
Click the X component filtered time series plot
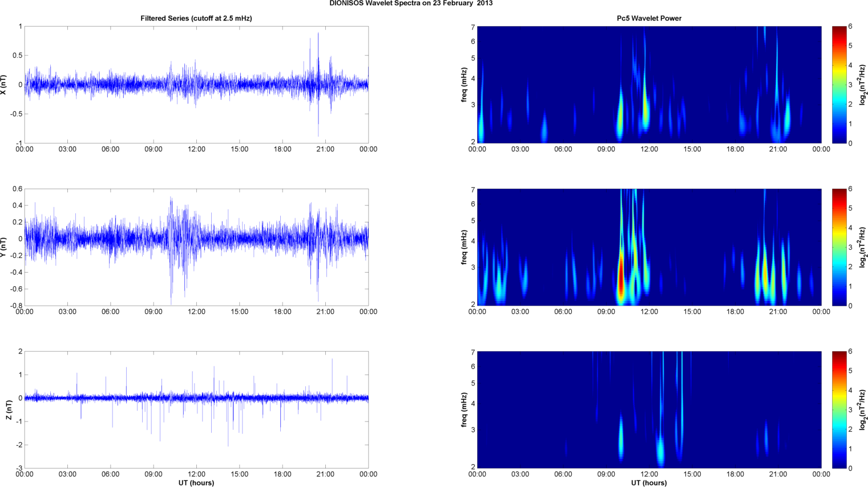coord(196,84)
